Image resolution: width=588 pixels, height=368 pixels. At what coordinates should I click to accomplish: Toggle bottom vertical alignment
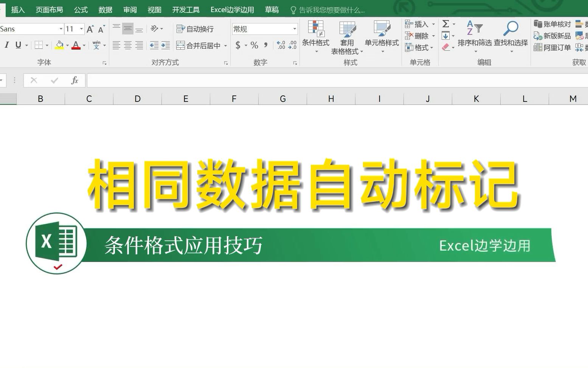coord(139,29)
